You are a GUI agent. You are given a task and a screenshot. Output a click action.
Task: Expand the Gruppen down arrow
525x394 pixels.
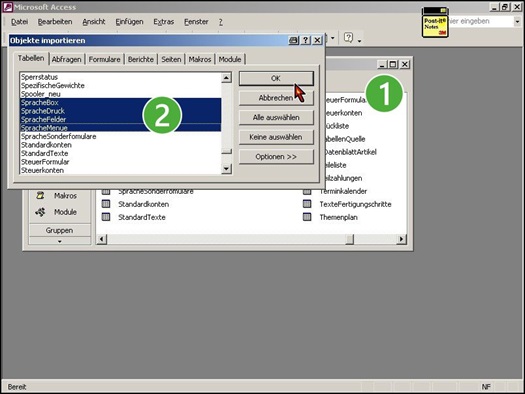tap(60, 241)
